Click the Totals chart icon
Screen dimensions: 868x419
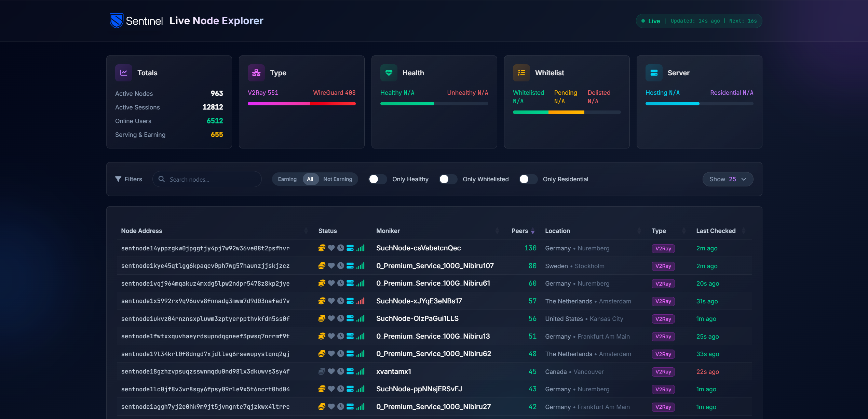click(x=124, y=73)
